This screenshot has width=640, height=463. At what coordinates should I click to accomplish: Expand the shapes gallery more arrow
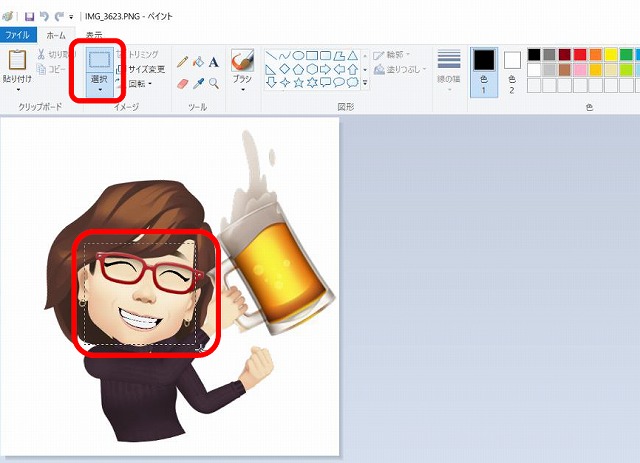pyautogui.click(x=364, y=83)
